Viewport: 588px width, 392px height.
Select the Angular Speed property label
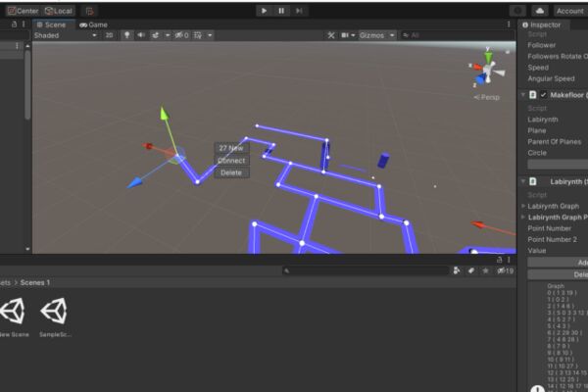pos(551,78)
